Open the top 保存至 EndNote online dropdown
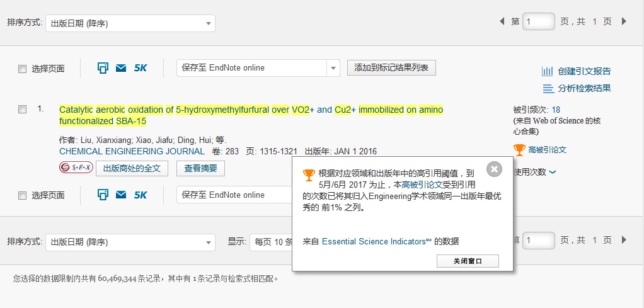 [258, 68]
